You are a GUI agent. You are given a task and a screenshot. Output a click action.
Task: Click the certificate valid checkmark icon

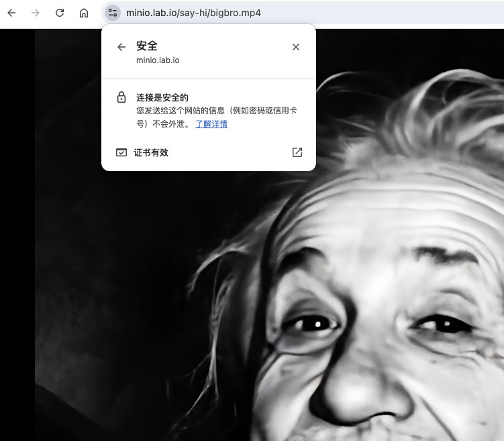121,152
